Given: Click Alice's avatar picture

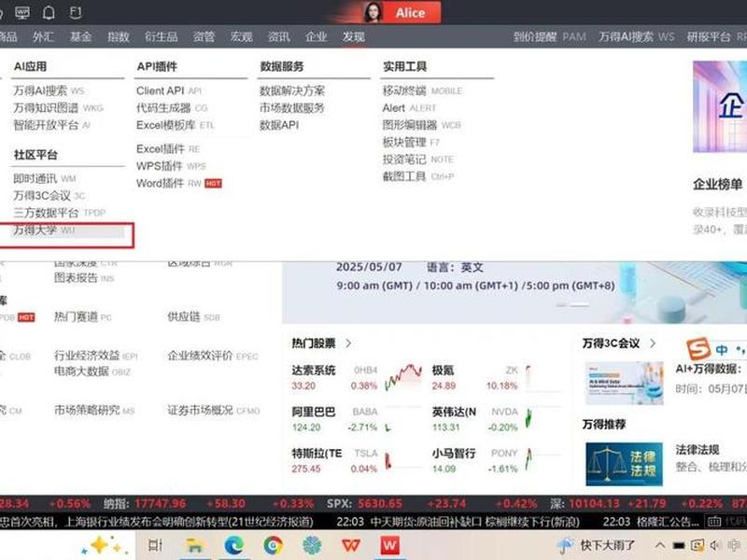Looking at the screenshot, I should (373, 12).
